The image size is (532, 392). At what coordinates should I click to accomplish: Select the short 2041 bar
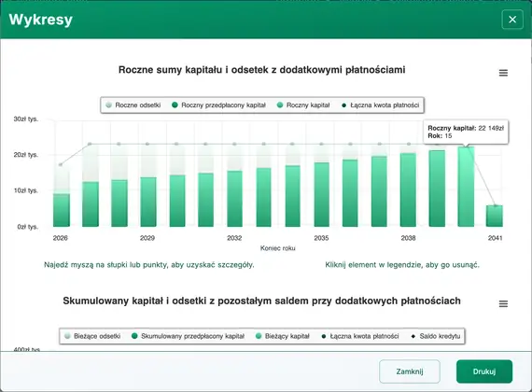point(495,216)
